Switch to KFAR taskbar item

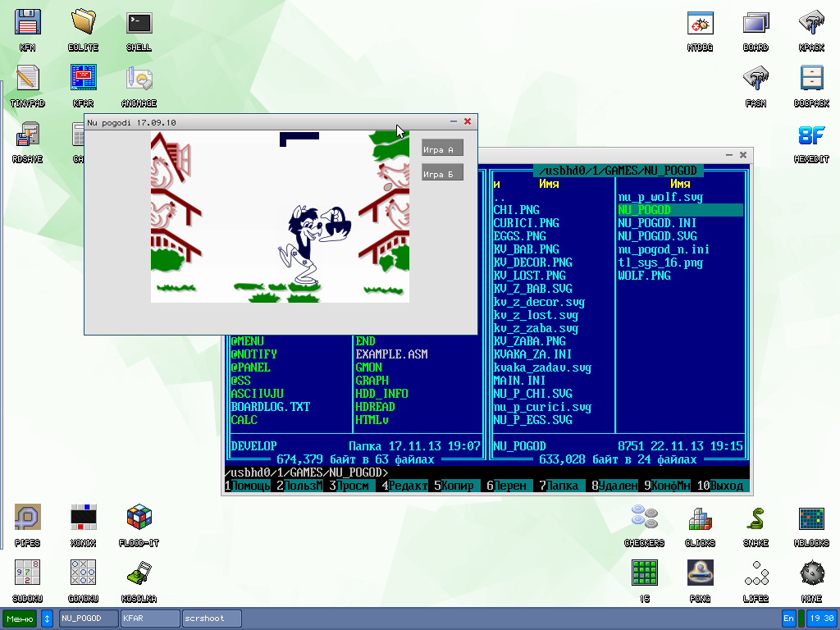pos(149,618)
